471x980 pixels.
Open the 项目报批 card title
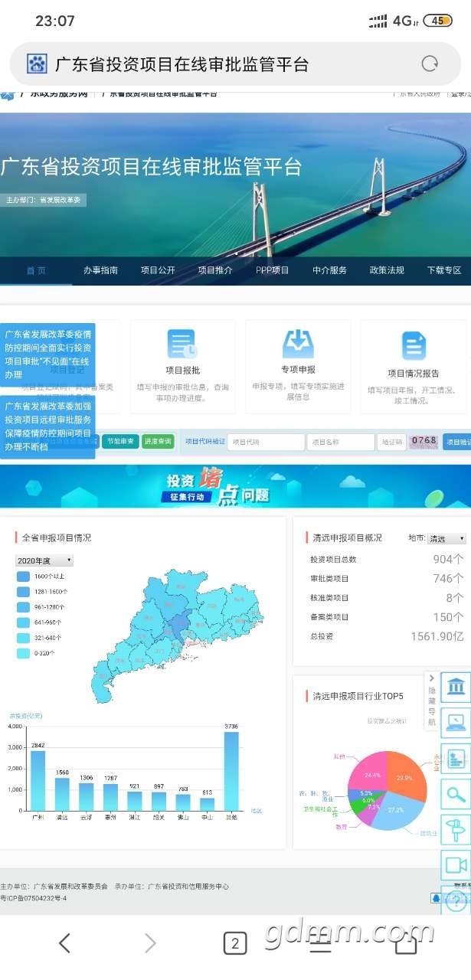click(183, 371)
